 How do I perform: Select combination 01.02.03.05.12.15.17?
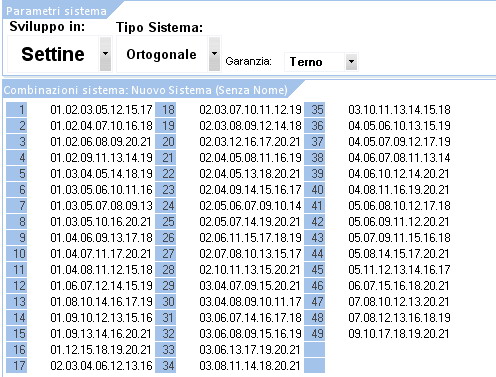click(101, 110)
